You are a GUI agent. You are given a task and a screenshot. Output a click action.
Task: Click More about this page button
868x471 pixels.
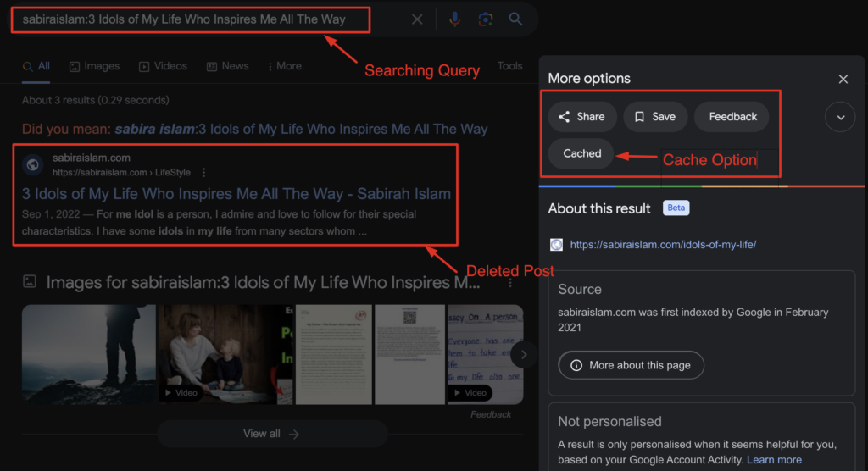(x=631, y=365)
